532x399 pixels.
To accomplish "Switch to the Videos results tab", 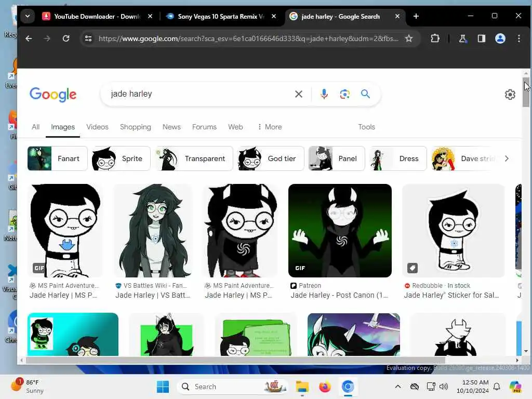I will pyautogui.click(x=97, y=127).
